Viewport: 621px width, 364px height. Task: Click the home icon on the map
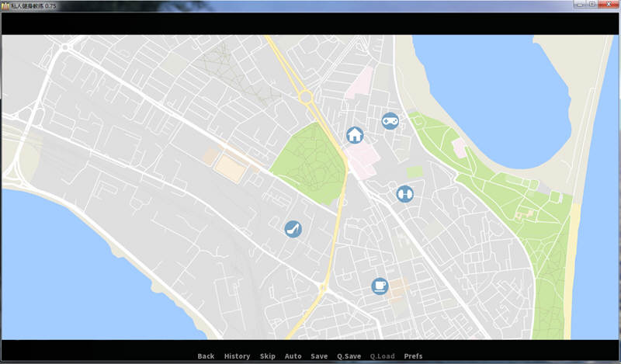pos(355,135)
